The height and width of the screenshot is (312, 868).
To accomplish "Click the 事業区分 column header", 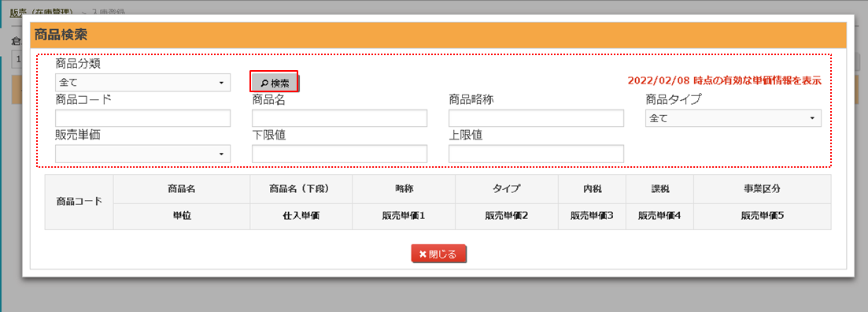I will (763, 189).
